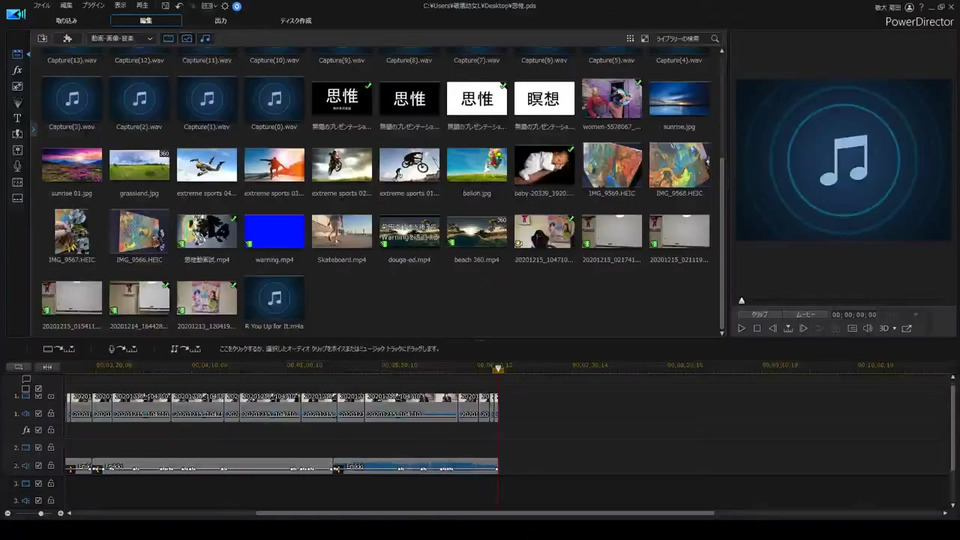Switch to the 出力 tab
Viewport: 960px width, 540px height.
(221, 20)
